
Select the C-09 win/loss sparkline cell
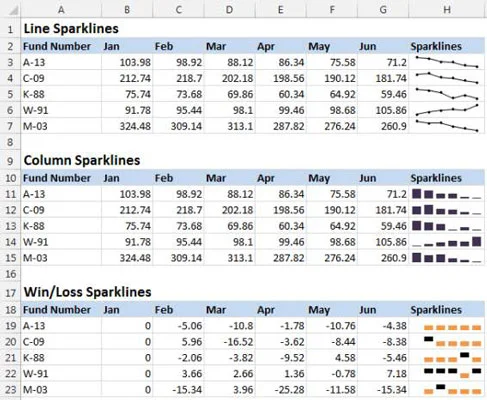point(447,342)
